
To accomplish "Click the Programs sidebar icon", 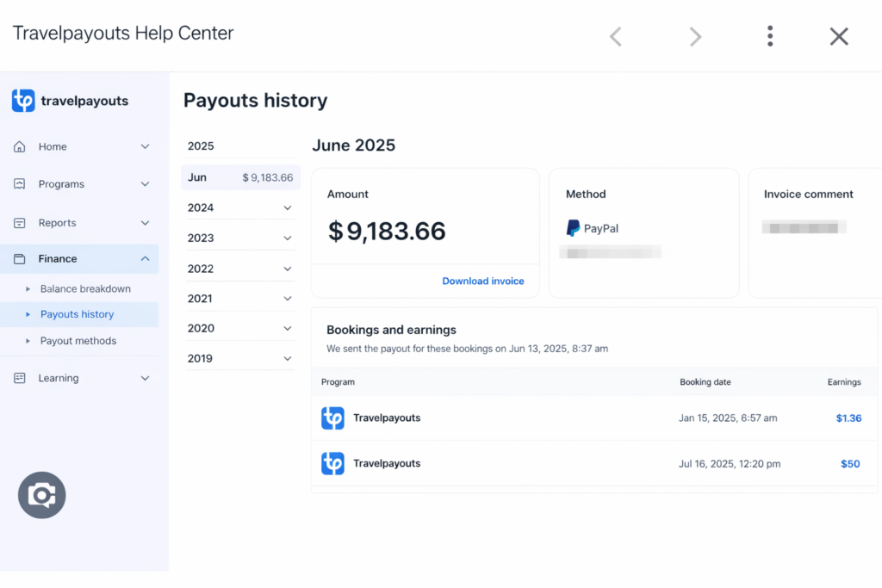I will pyautogui.click(x=20, y=184).
